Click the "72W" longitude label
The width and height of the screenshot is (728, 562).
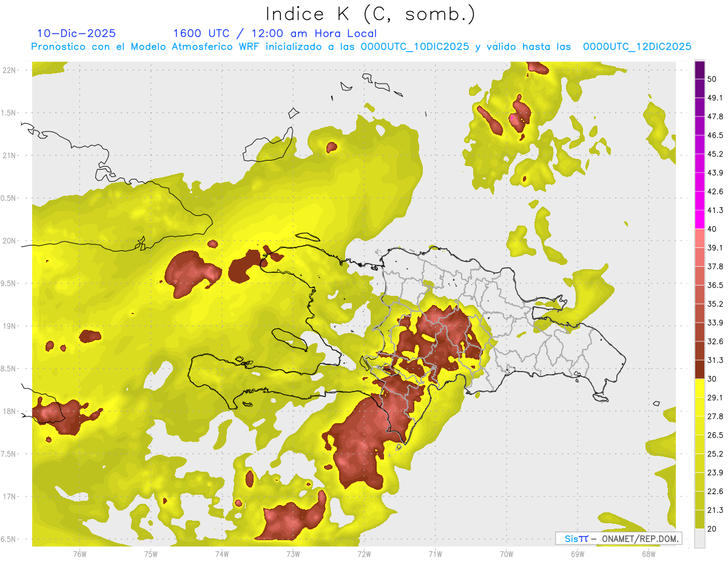[x=364, y=554]
